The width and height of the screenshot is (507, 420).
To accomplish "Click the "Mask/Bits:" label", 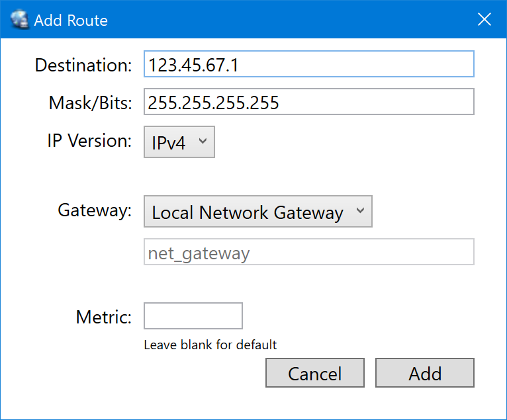I will 91,103.
